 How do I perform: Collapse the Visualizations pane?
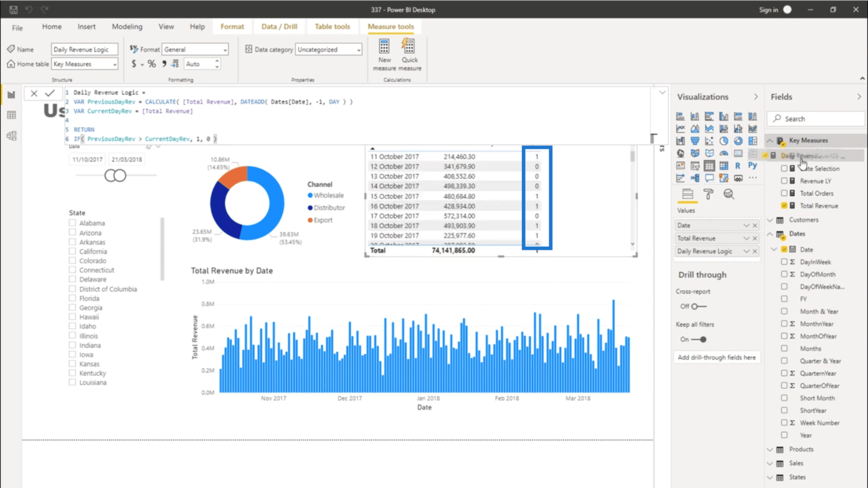pyautogui.click(x=756, y=97)
